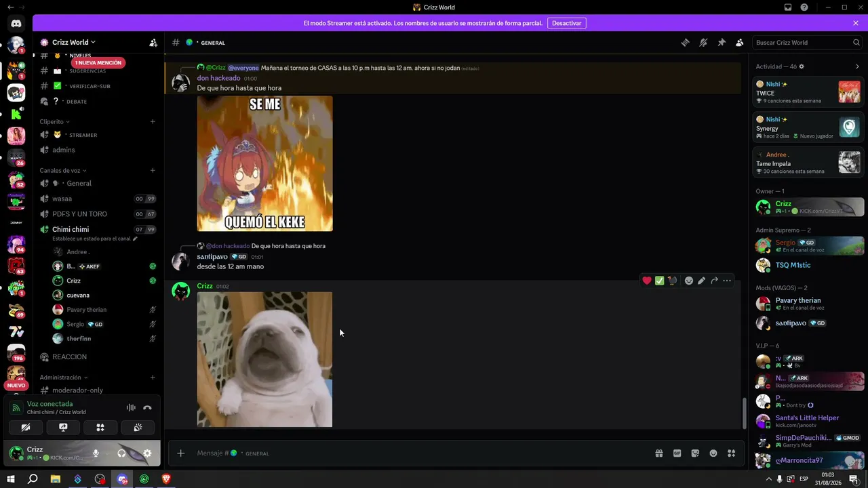Turn on the camera
868x488 pixels.
click(x=26, y=428)
